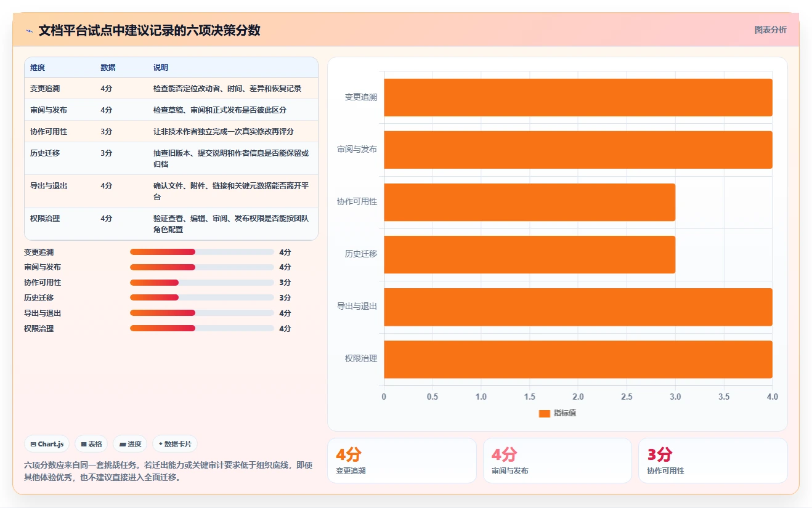Click the 权限治理 table row name
Screen dimensions: 812x508
(45, 219)
